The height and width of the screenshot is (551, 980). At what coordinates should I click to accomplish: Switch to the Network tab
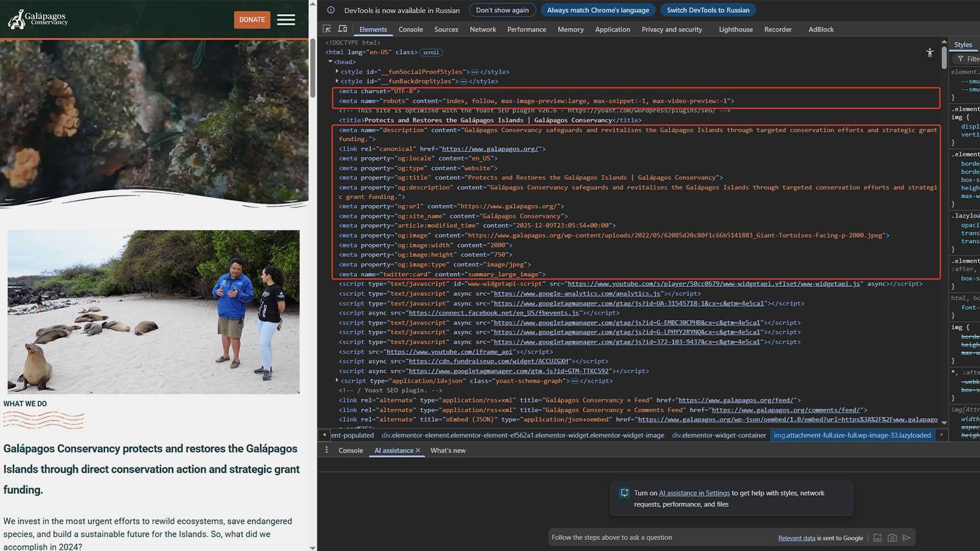tap(482, 29)
